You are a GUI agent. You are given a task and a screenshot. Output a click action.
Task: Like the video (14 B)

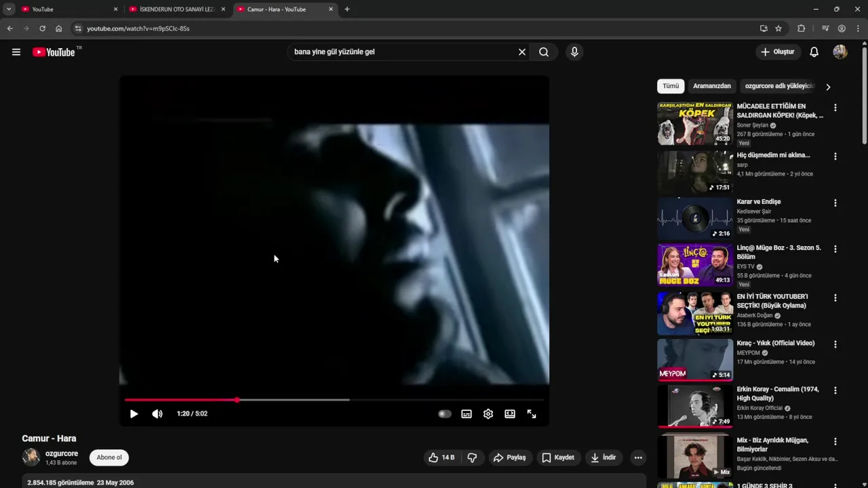click(x=441, y=457)
